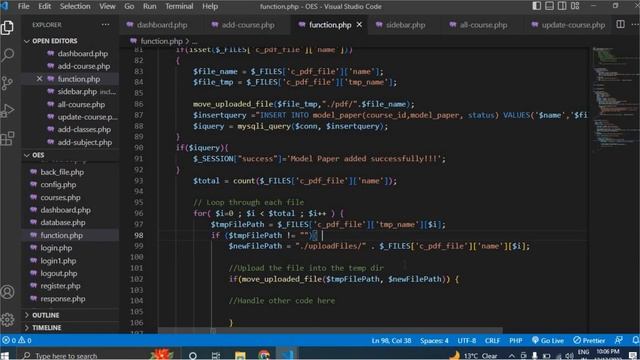The width and height of the screenshot is (640, 360).
Task: Open Chrome from the taskbar
Action: tap(264, 355)
